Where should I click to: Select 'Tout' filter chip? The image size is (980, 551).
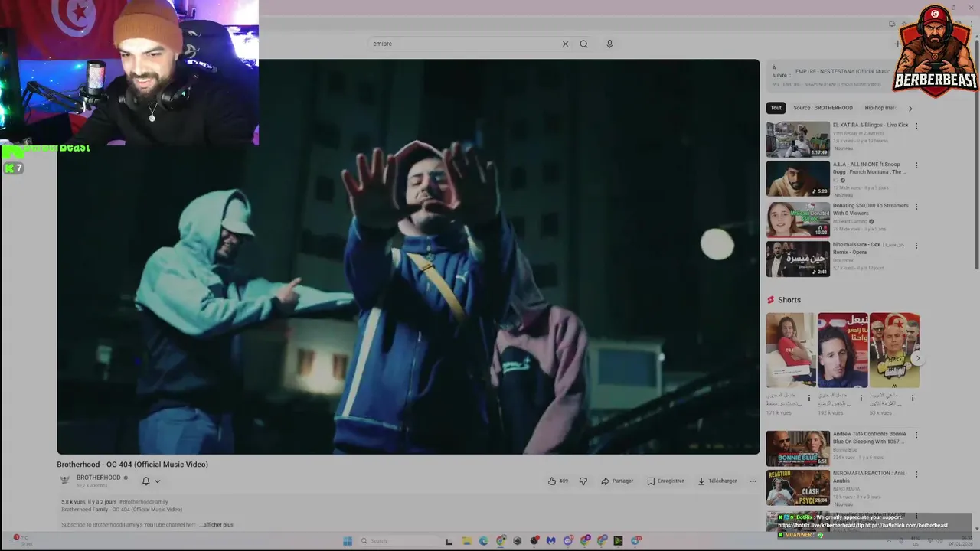tap(776, 108)
